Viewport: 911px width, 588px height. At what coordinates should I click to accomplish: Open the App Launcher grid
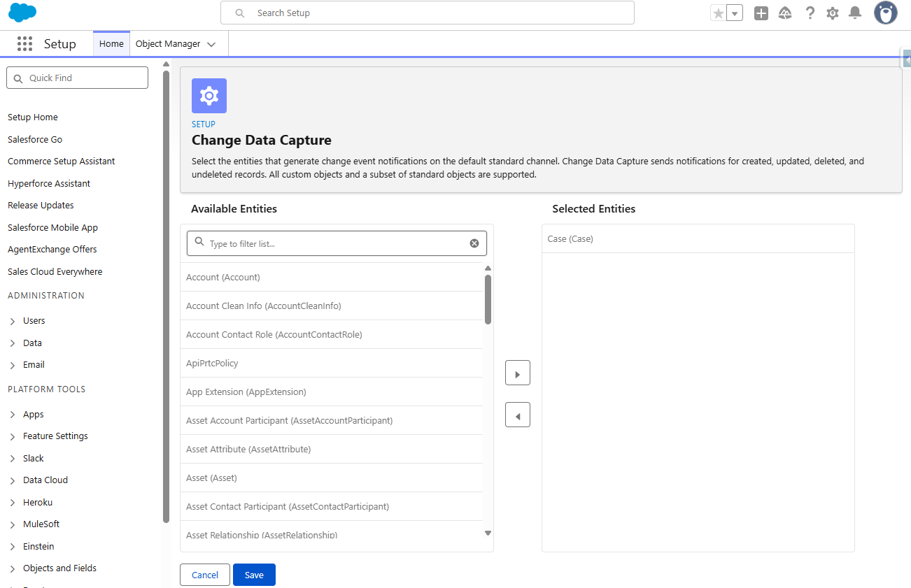pyautogui.click(x=24, y=44)
